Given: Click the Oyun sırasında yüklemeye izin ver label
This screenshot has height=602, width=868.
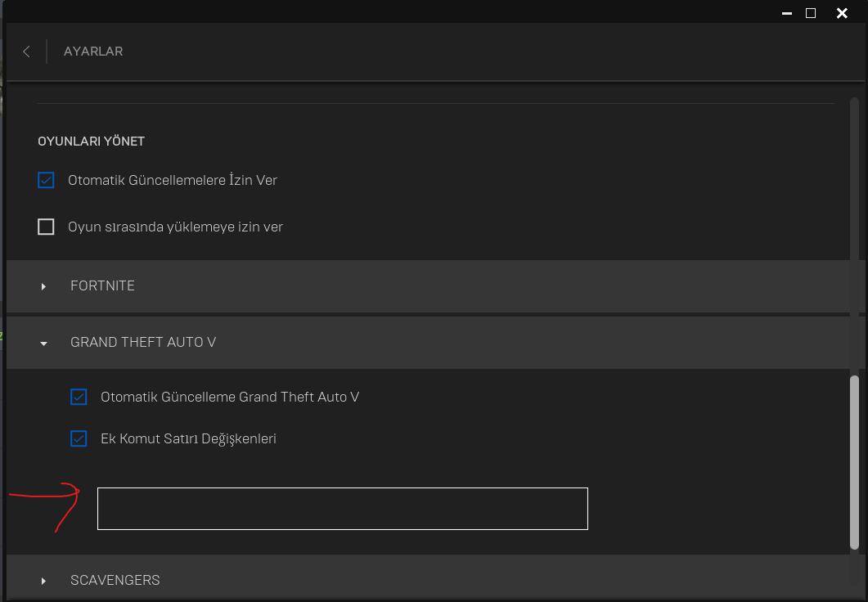Looking at the screenshot, I should tap(175, 227).
